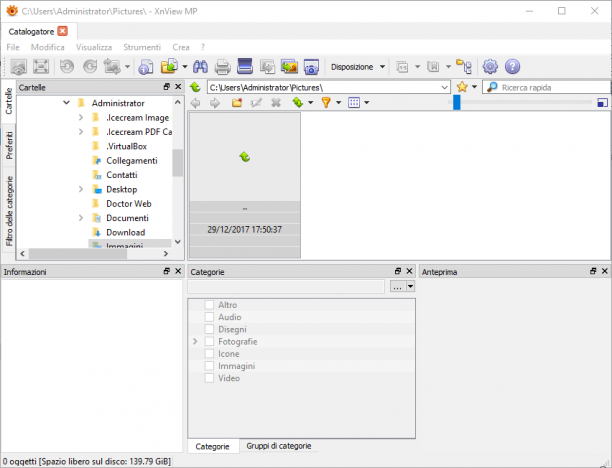Select the Download folder
The image size is (612, 468).
click(x=126, y=232)
